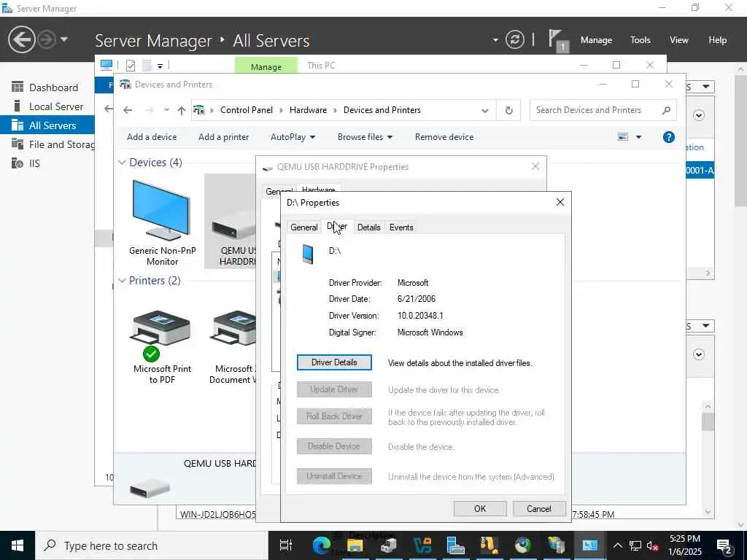Image resolution: width=747 pixels, height=560 pixels.
Task: Click the muted volume tray icon
Action: tap(653, 545)
